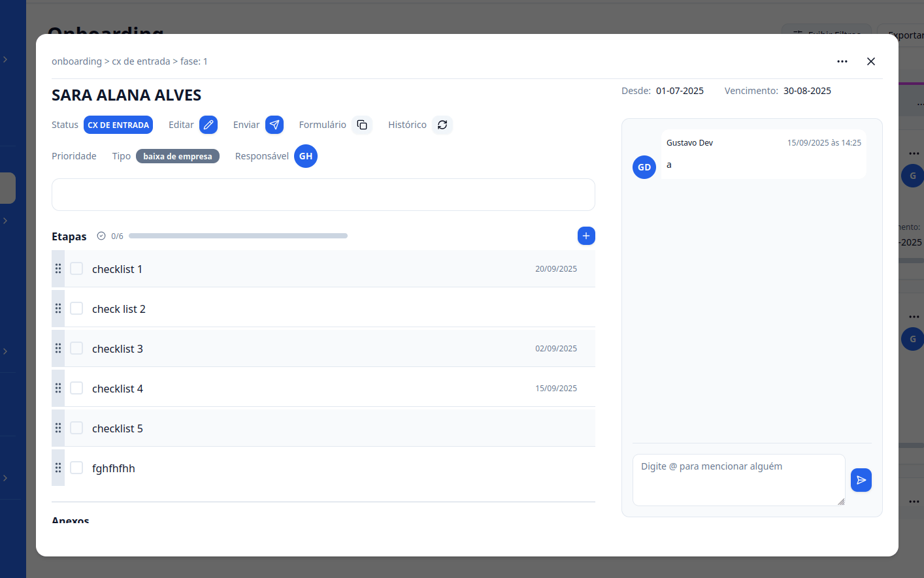Toggle the checklist 3 checkbox
Viewport: 924px width, 578px height.
[x=76, y=348]
